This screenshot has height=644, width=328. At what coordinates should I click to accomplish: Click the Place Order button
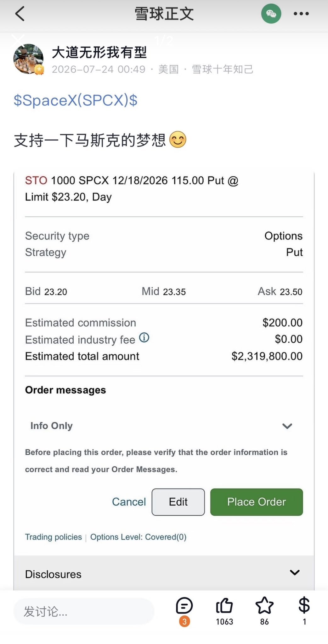tap(257, 502)
